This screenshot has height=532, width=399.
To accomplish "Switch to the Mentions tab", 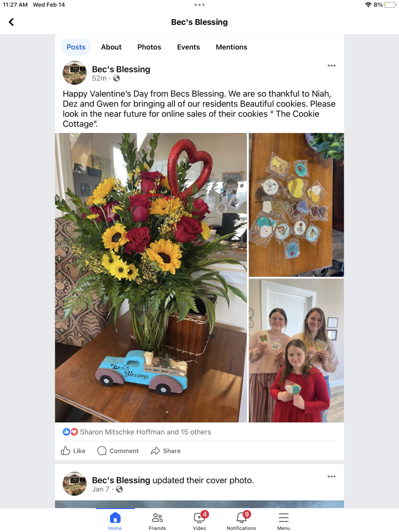I will (232, 47).
